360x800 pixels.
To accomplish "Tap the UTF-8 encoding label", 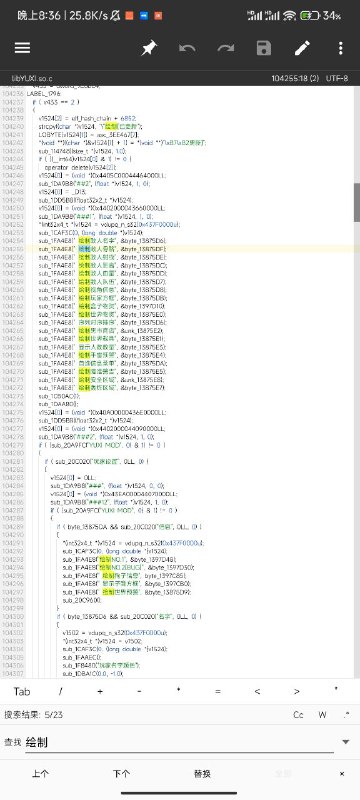I will tap(337, 78).
